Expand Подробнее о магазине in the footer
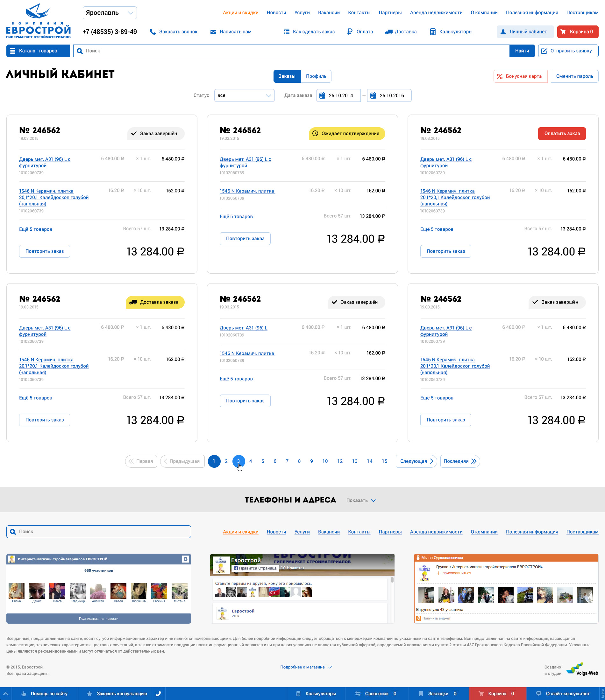Viewport: 605px width, 700px height. tap(306, 667)
